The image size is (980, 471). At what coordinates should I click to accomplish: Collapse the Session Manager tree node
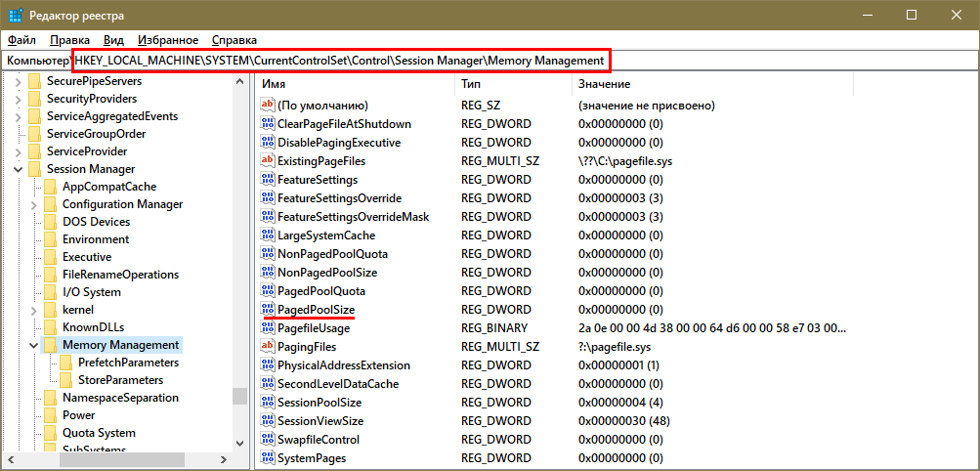[x=20, y=169]
